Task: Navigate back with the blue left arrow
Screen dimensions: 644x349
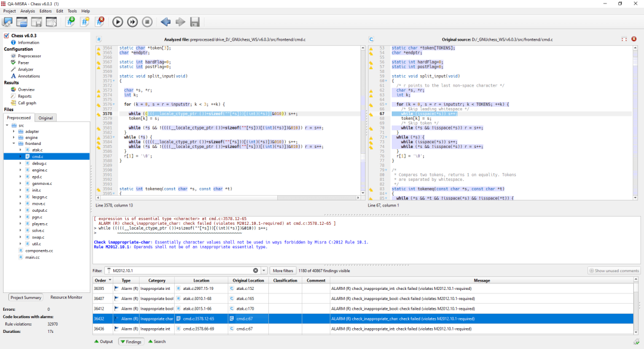Action: click(165, 22)
